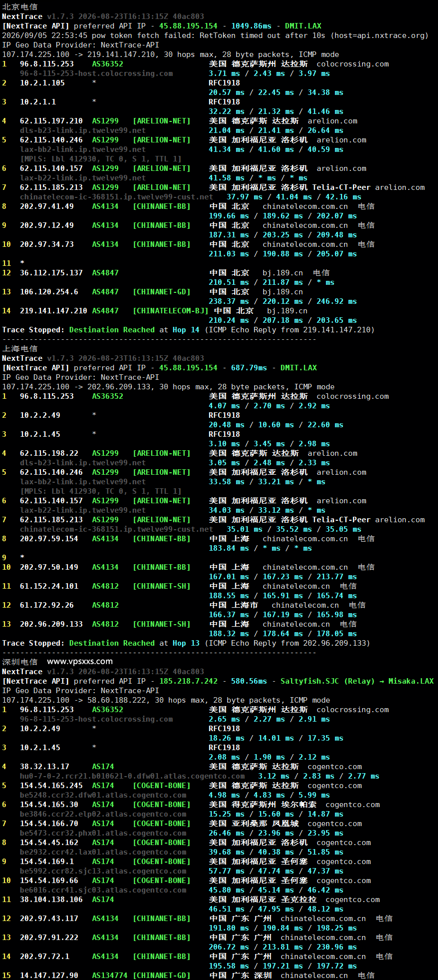Viewport: 438px width, 980px height.
Task: Select latency value '183.84 ms'
Action: click(229, 548)
